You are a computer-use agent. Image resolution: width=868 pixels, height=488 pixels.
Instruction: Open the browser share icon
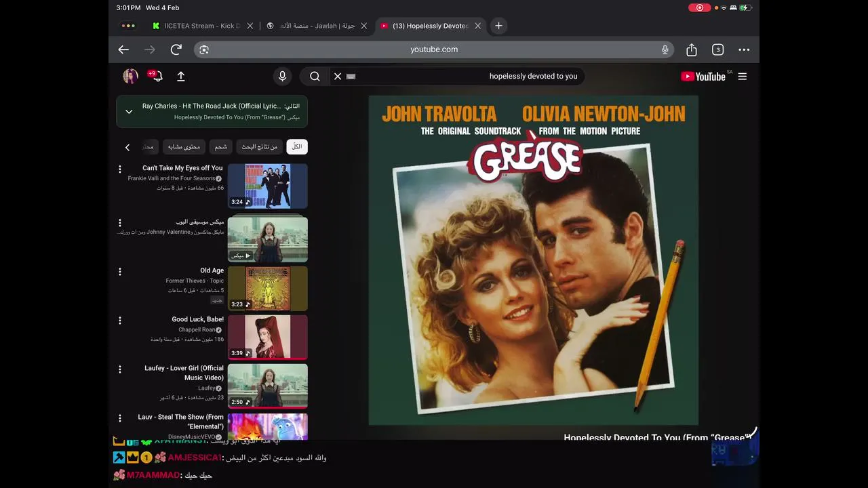point(692,49)
